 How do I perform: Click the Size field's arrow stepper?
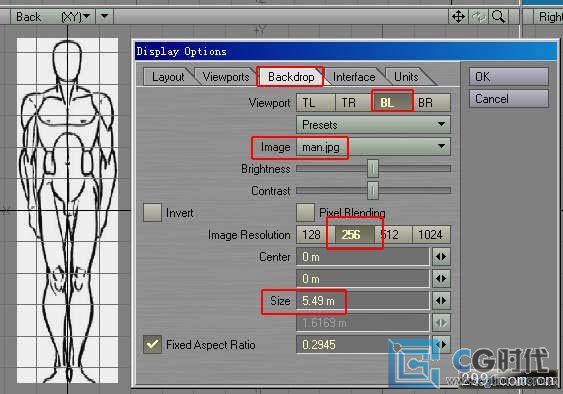(441, 301)
